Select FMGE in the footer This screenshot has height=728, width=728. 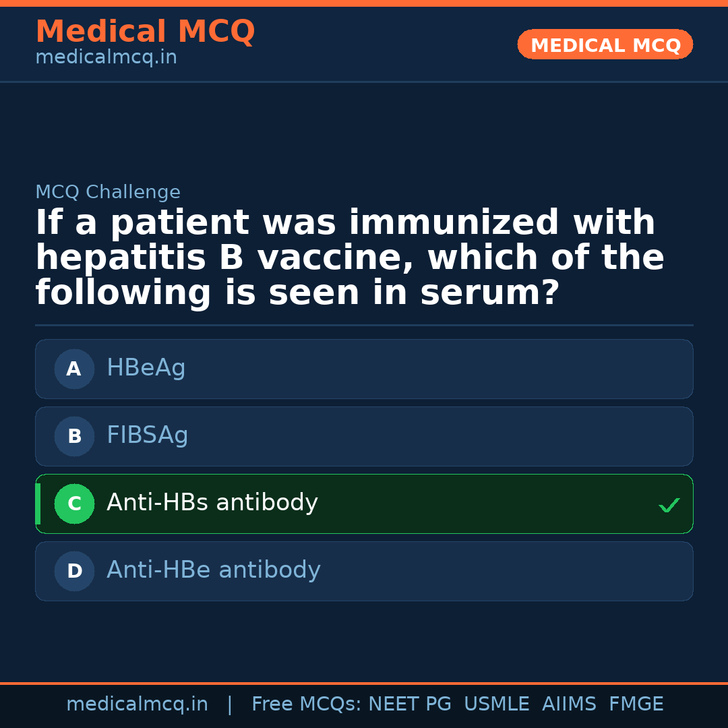point(636,704)
